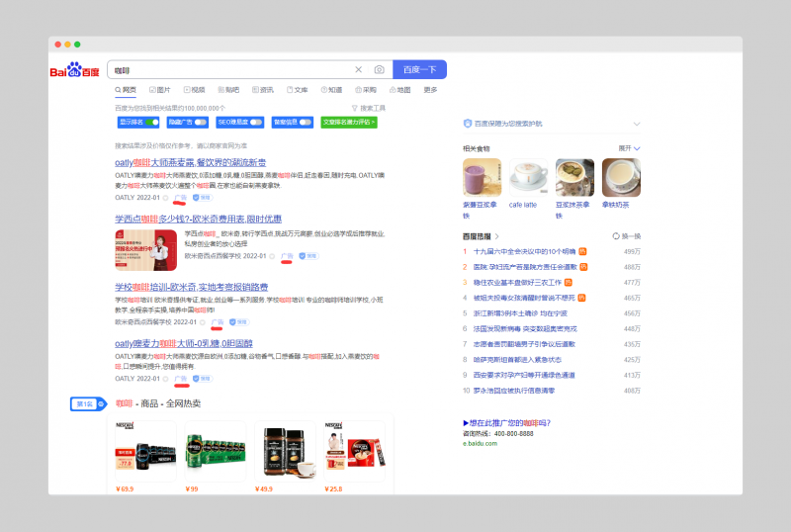Expand the 百度保障 panel chevron
The image size is (791, 532).
click(637, 124)
